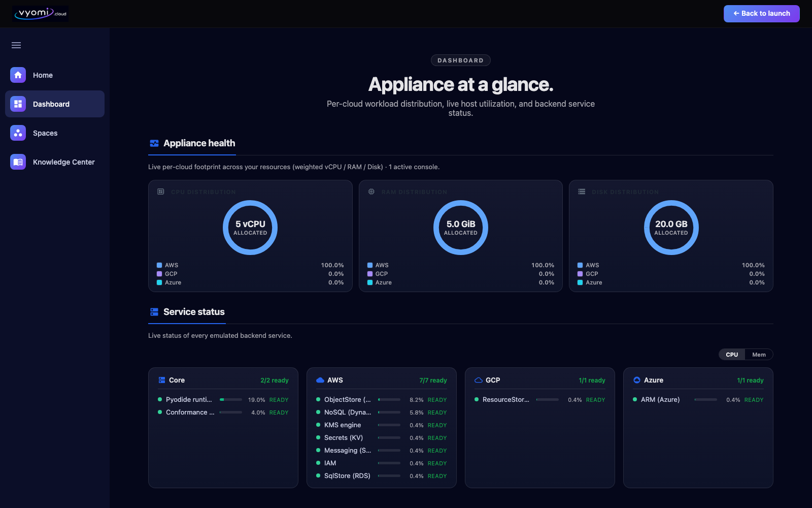The height and width of the screenshot is (508, 812).
Task: Click green status dot for KMS engine
Action: (x=318, y=425)
